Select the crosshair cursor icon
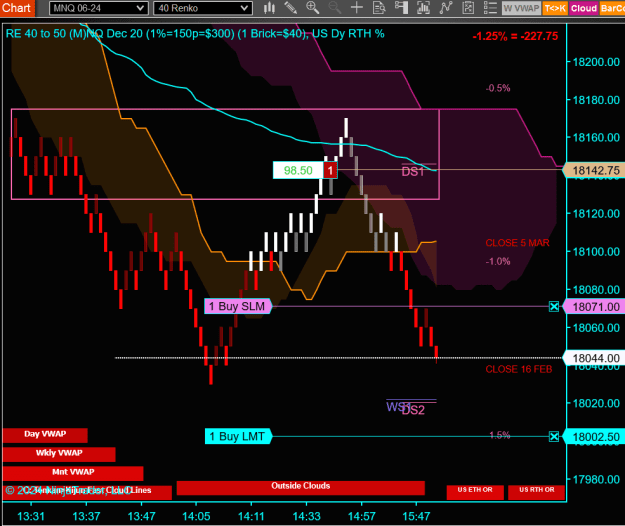The height and width of the screenshot is (526, 625). coord(357,8)
